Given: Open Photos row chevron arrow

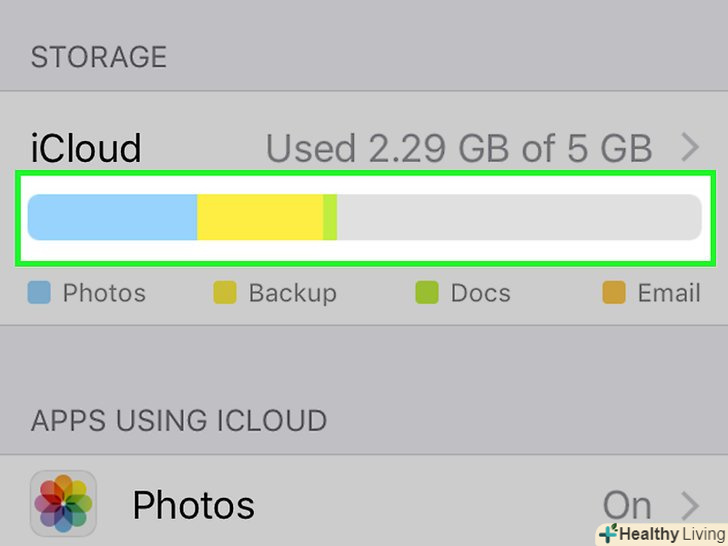Looking at the screenshot, I should coord(690,505).
